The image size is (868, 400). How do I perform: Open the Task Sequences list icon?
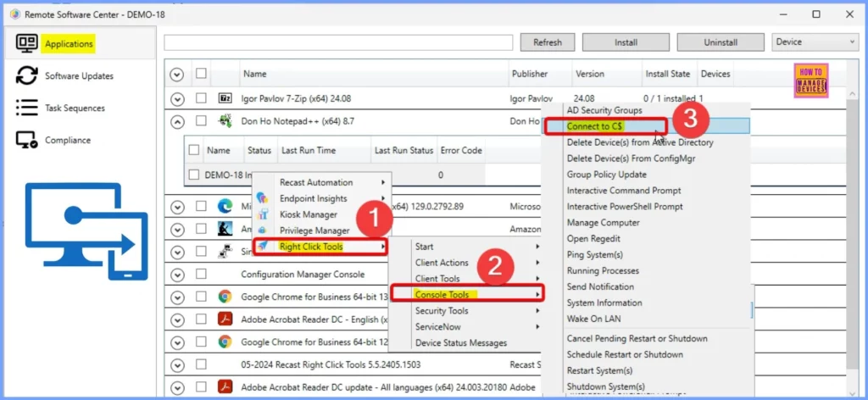tap(26, 108)
